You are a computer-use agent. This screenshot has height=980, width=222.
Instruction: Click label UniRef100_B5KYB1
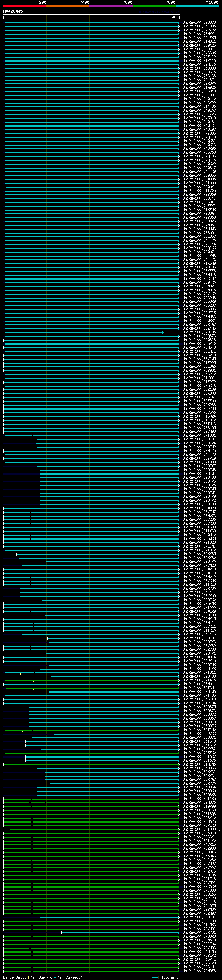(199, 932)
